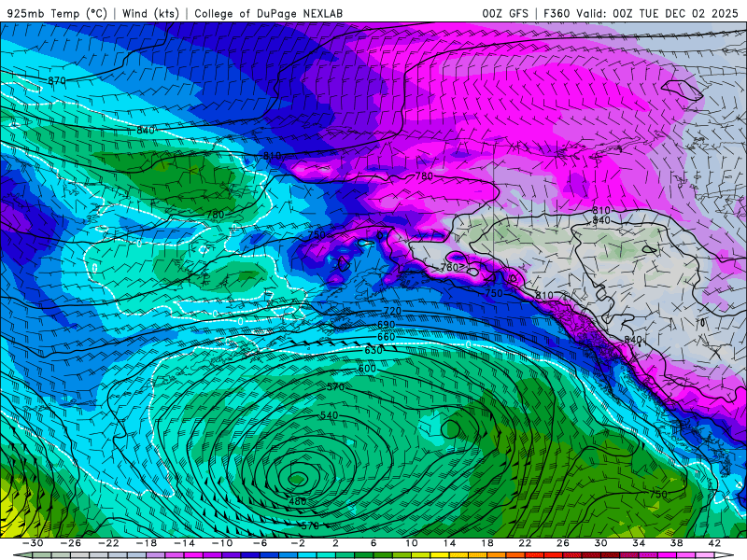Image resolution: width=747 pixels, height=560 pixels.
Task: Select the 14 colorbar tick label
Action: point(449,543)
